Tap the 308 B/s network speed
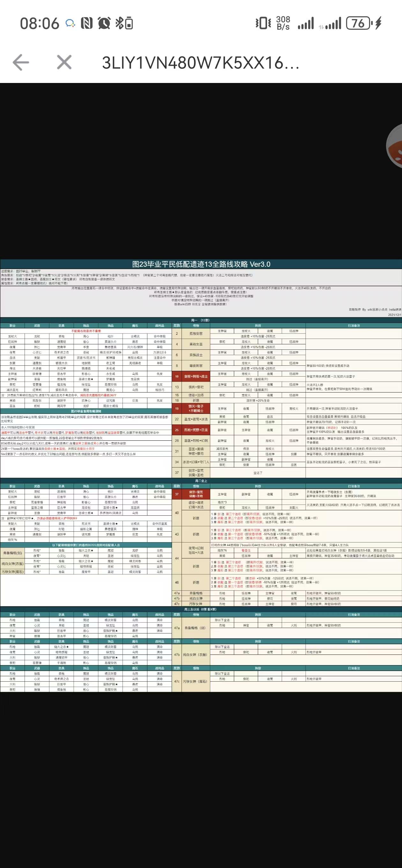Viewport: 402px width, 868px height. pyautogui.click(x=283, y=23)
